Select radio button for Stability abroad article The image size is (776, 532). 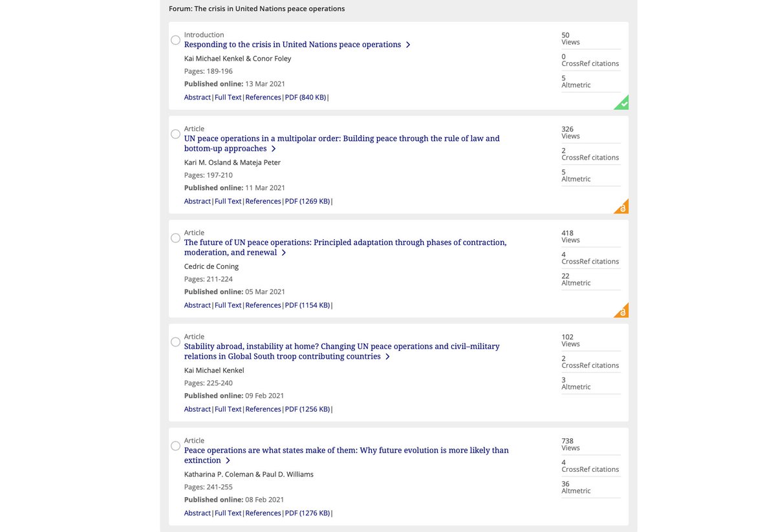click(176, 342)
